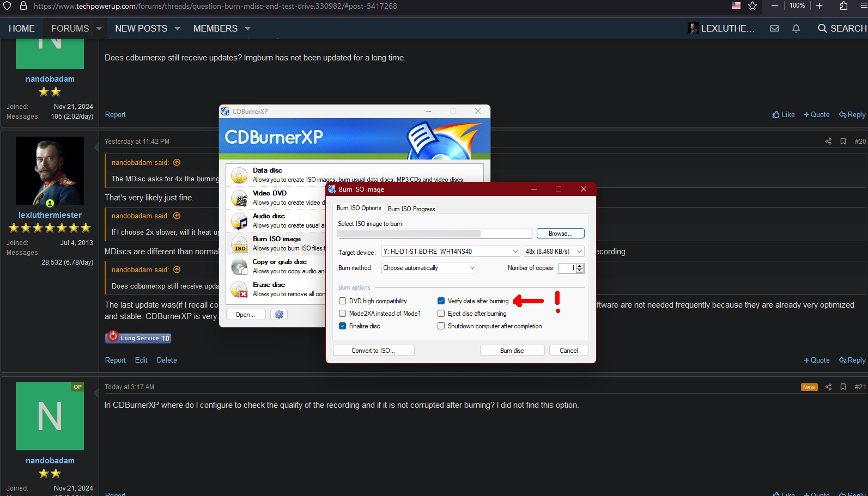Click +Quote on post #20
The image size is (868, 496).
pos(817,360)
